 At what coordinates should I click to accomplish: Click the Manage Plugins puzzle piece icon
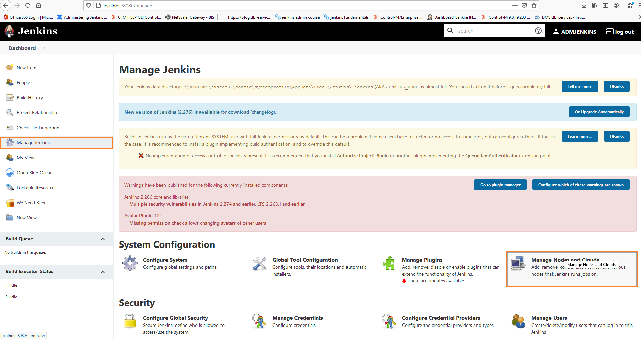389,263
